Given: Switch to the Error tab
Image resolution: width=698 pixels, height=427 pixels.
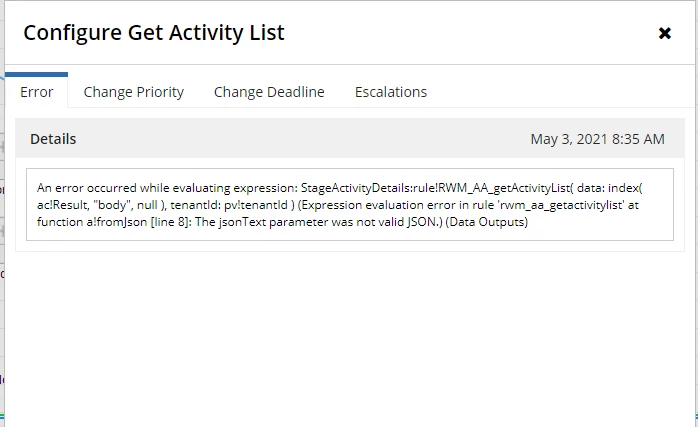Looking at the screenshot, I should tap(37, 92).
